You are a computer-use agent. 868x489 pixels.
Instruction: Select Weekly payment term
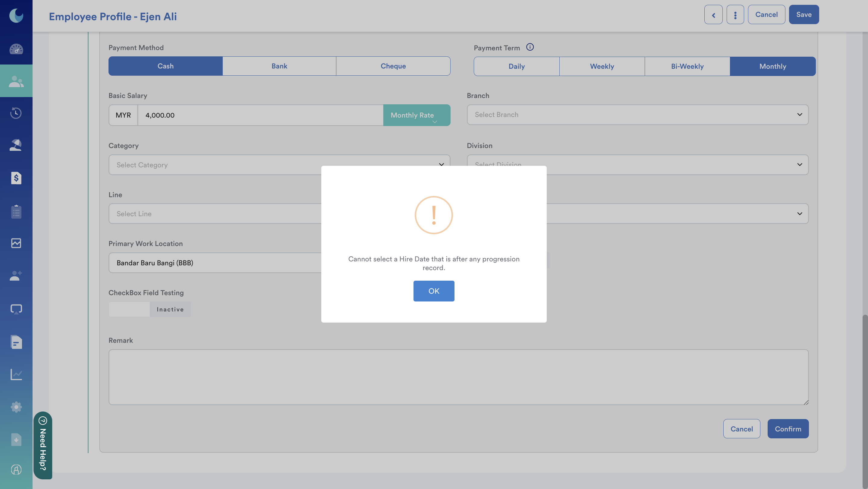coord(602,66)
